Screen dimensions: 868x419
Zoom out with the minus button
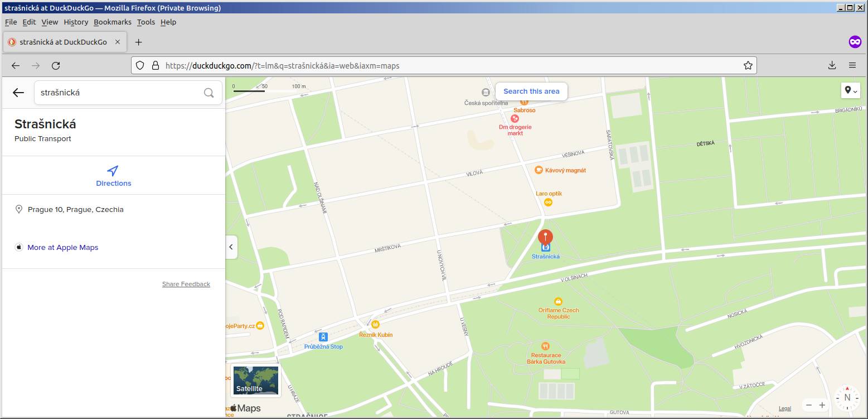(x=809, y=405)
